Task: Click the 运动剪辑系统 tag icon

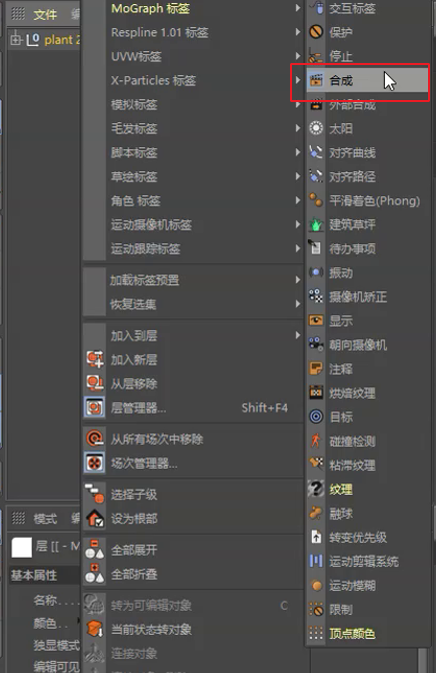Action: pyautogui.click(x=316, y=561)
